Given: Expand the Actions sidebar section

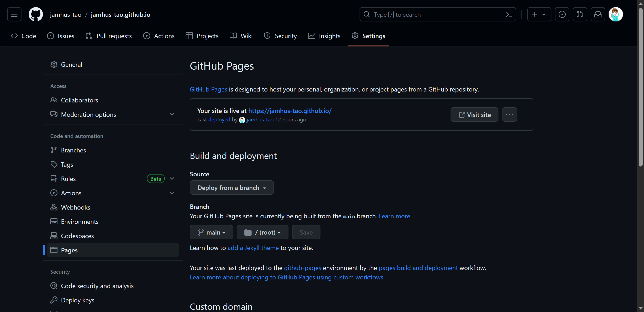Looking at the screenshot, I should click(172, 193).
